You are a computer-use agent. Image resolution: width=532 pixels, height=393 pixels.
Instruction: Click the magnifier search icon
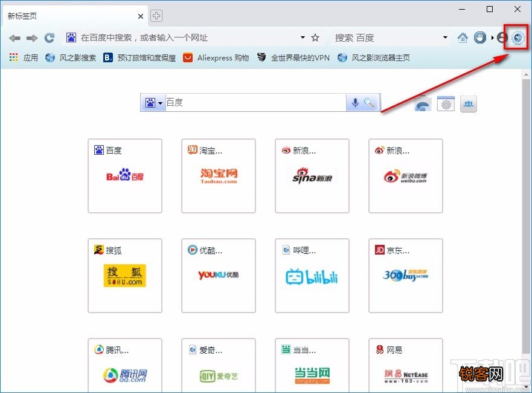369,102
